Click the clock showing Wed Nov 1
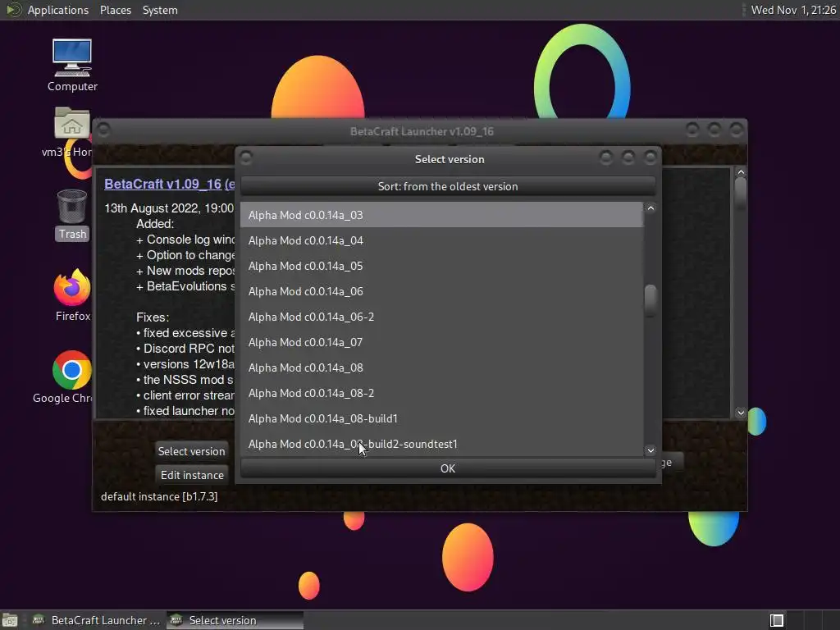Viewport: 840px width, 630px height. 793,10
